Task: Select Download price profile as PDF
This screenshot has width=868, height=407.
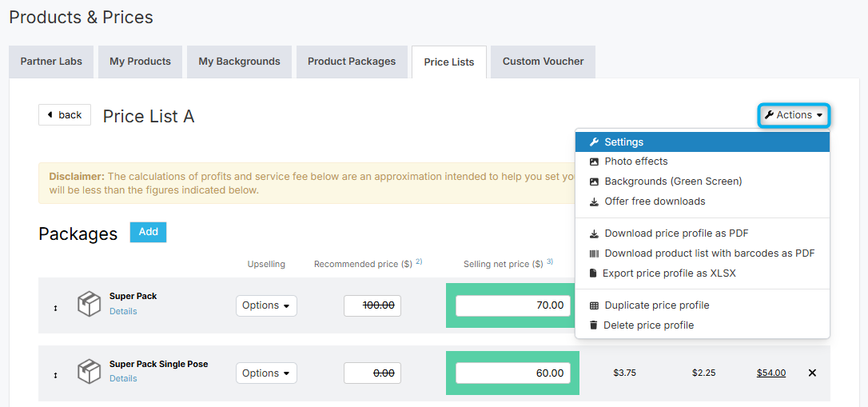Action: click(x=703, y=233)
